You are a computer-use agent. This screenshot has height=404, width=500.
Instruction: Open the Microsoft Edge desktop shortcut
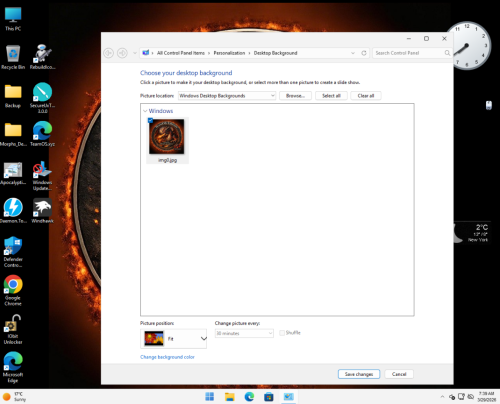pyautogui.click(x=13, y=368)
